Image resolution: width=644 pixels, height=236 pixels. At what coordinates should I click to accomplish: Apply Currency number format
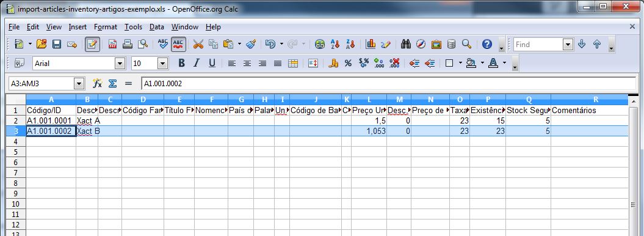click(x=333, y=64)
